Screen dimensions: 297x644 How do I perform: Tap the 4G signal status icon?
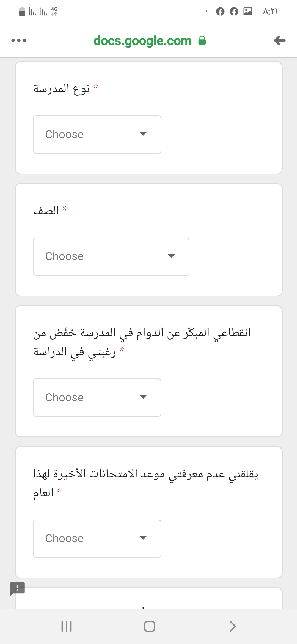pos(54,11)
